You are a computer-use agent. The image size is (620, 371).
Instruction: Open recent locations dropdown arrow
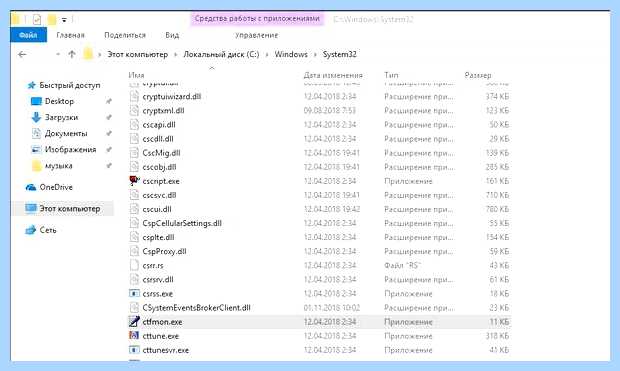[58, 55]
